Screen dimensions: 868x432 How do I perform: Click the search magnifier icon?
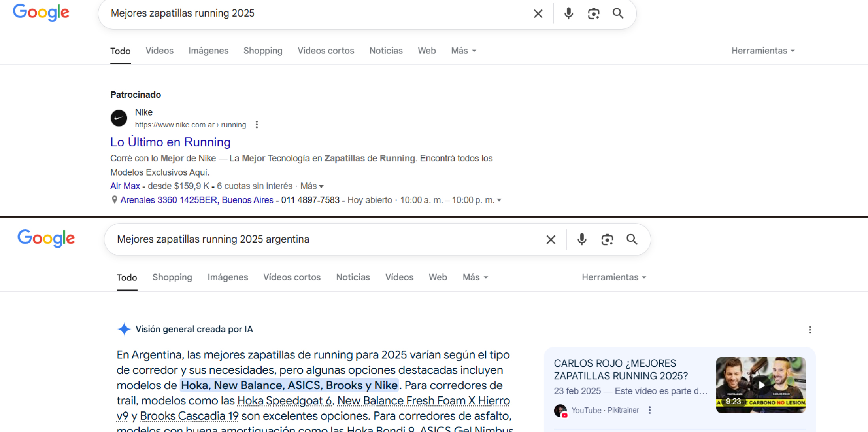(618, 13)
